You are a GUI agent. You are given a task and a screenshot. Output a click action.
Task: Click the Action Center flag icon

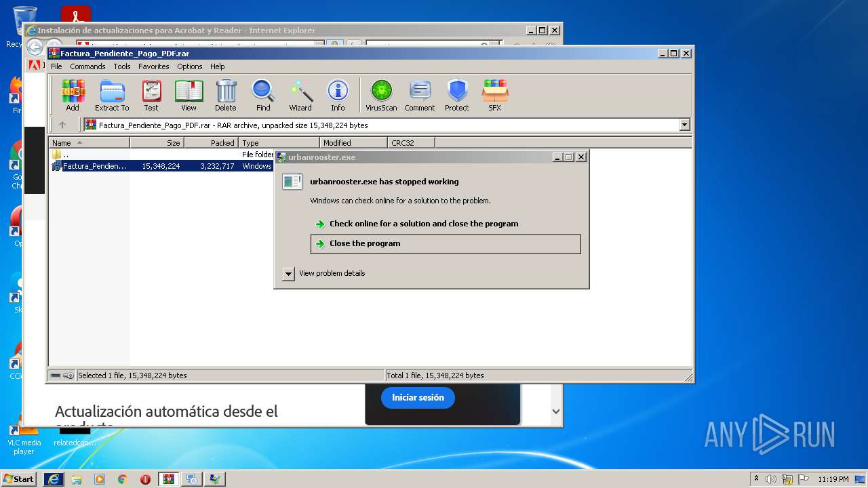coord(804,479)
